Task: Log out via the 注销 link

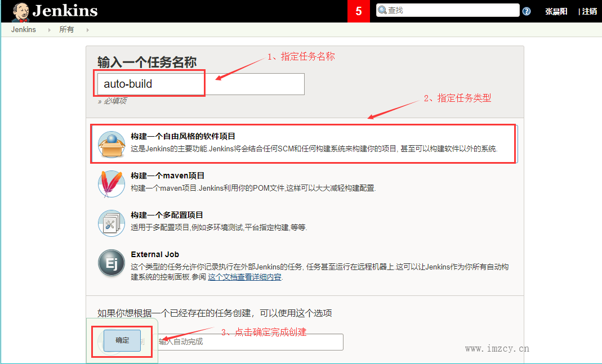Action: [x=589, y=11]
